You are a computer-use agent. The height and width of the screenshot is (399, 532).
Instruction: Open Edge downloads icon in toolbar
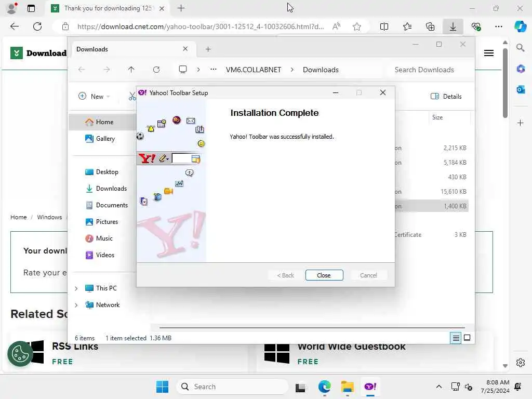pos(453,26)
